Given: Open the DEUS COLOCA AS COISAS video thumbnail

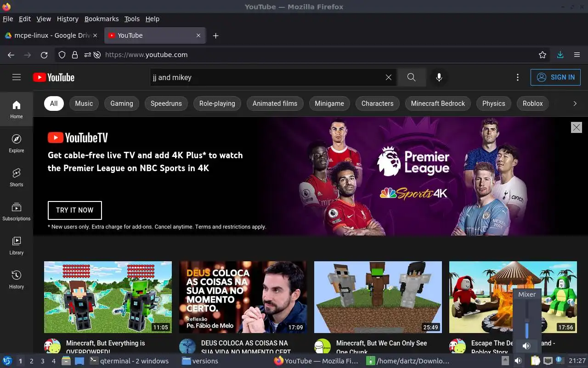Looking at the screenshot, I should click(243, 297).
